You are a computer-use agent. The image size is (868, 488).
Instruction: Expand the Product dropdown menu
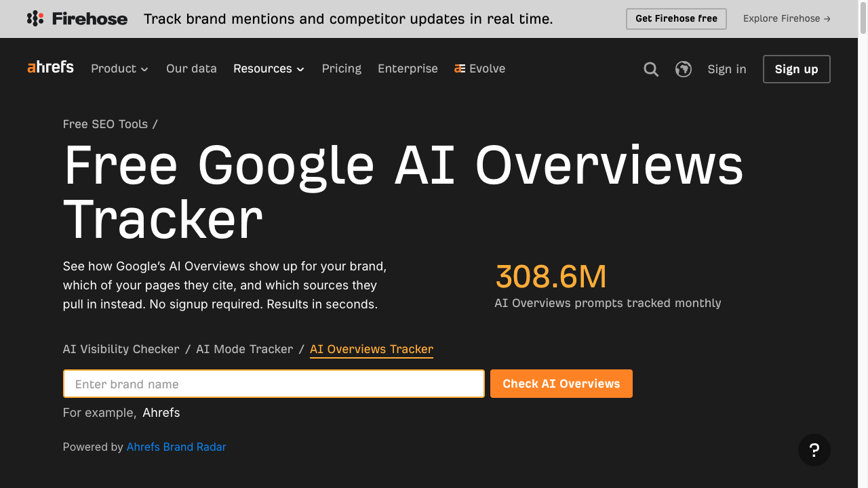(119, 68)
